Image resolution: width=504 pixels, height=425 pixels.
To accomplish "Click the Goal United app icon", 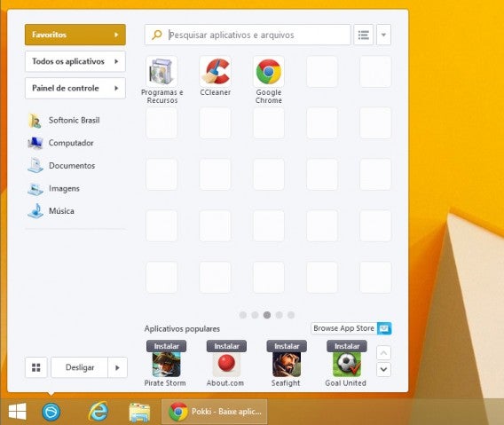I will (347, 365).
